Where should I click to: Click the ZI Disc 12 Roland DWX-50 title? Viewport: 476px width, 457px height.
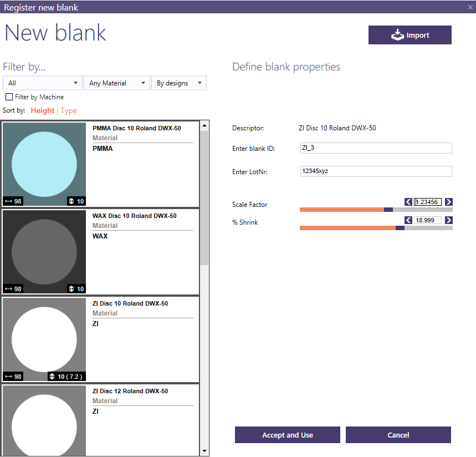click(x=130, y=391)
